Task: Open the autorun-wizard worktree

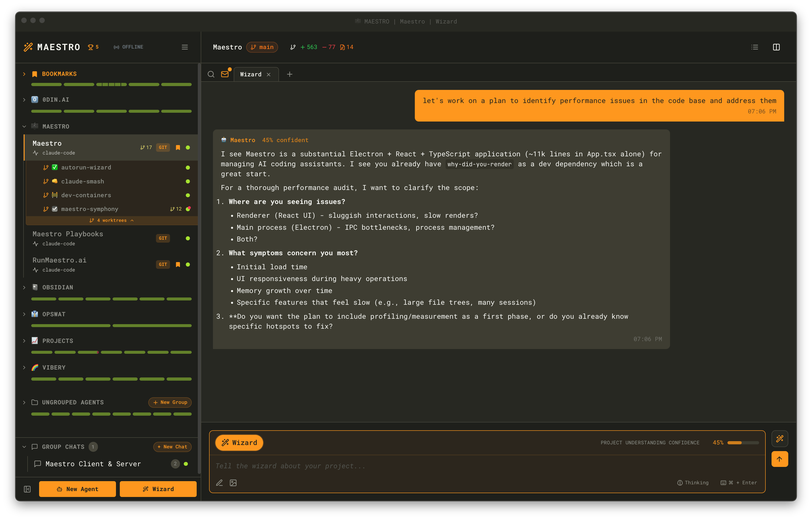Action: (x=111, y=167)
